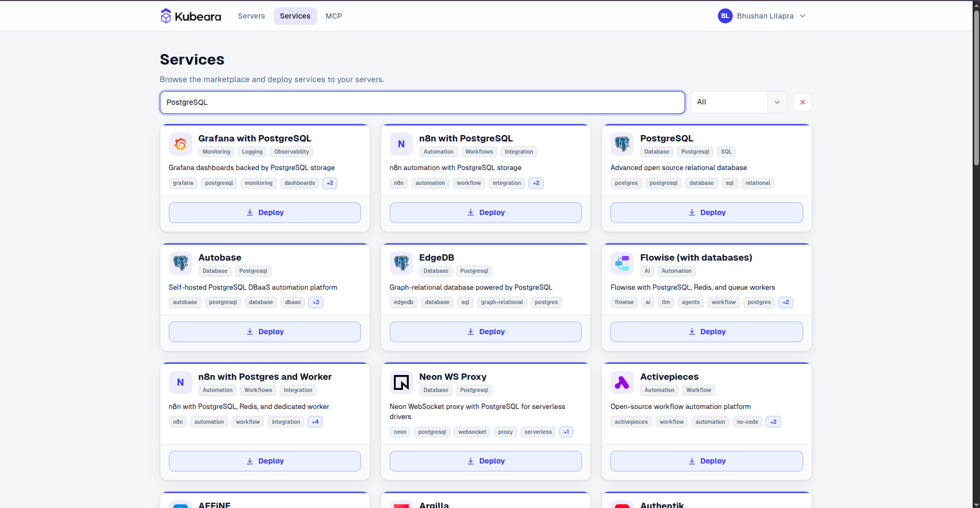This screenshot has width=980, height=508.
Task: Show +2 hidden tags on n8n with PostgreSQL
Action: (536, 183)
